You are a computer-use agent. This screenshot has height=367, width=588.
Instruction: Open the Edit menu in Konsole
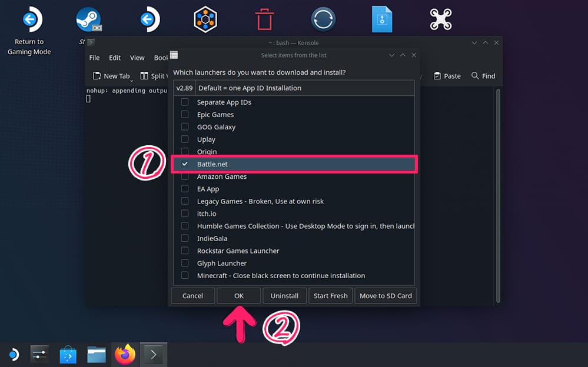[x=114, y=58]
